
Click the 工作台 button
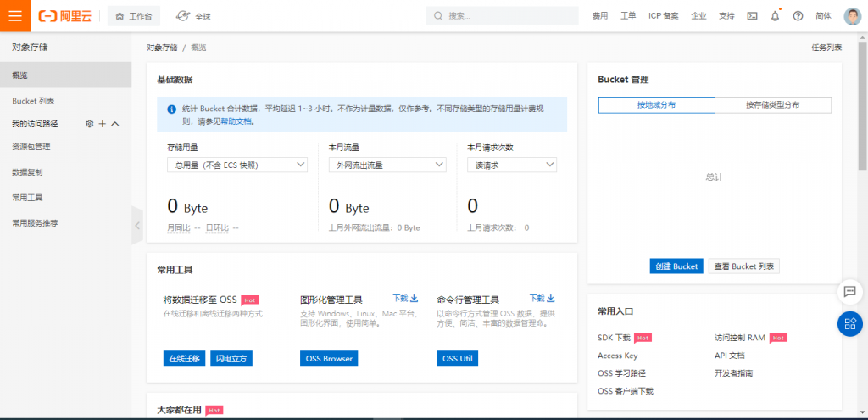click(x=134, y=16)
